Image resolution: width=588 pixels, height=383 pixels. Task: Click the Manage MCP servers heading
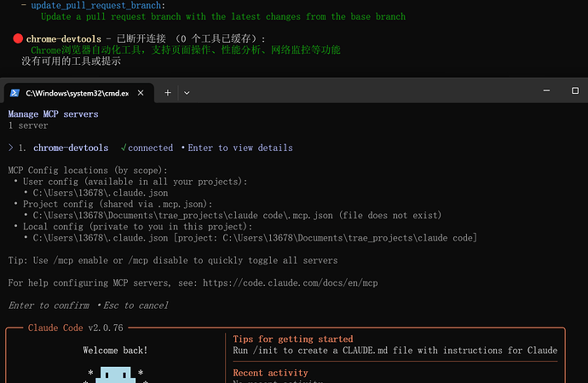tap(53, 114)
